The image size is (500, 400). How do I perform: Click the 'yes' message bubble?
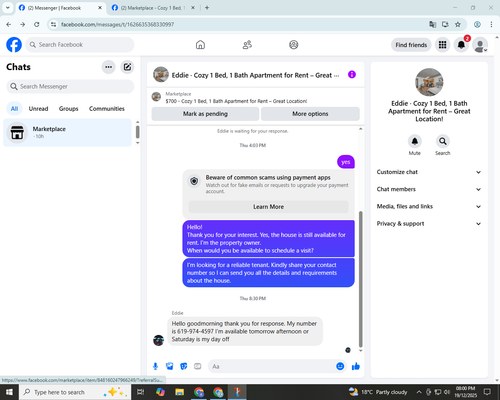pos(346,162)
